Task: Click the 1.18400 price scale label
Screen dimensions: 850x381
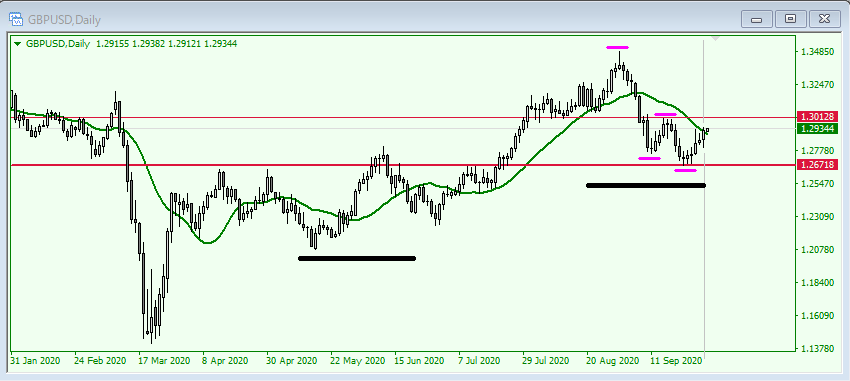Action: (x=818, y=283)
